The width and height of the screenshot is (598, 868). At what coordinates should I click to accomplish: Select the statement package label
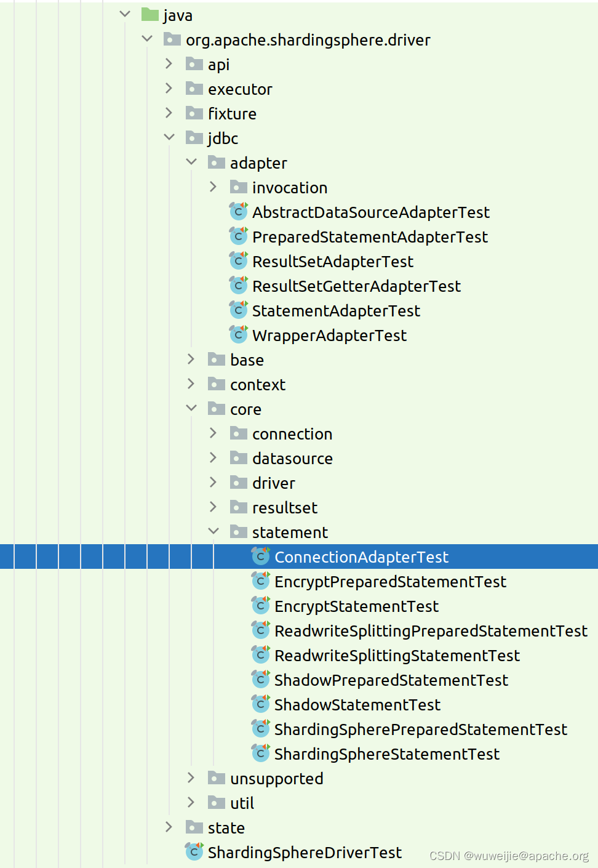[290, 532]
